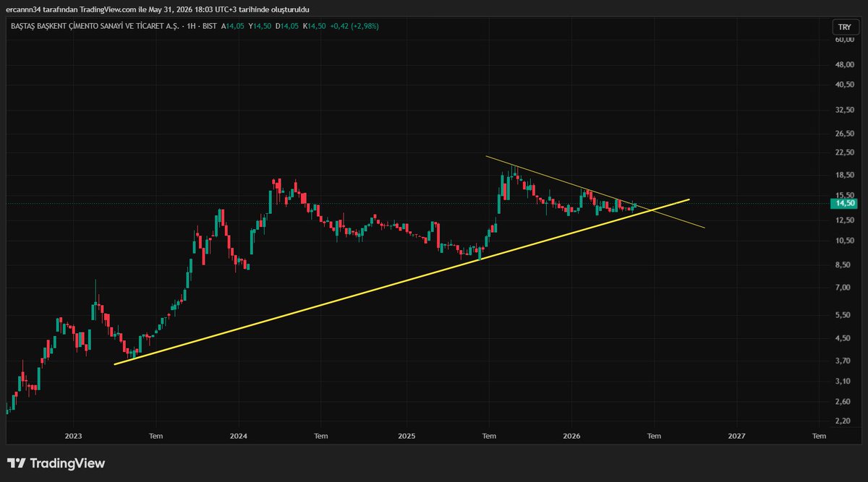The width and height of the screenshot is (868, 482).
Task: Click the TRY currency button
Action: (844, 27)
